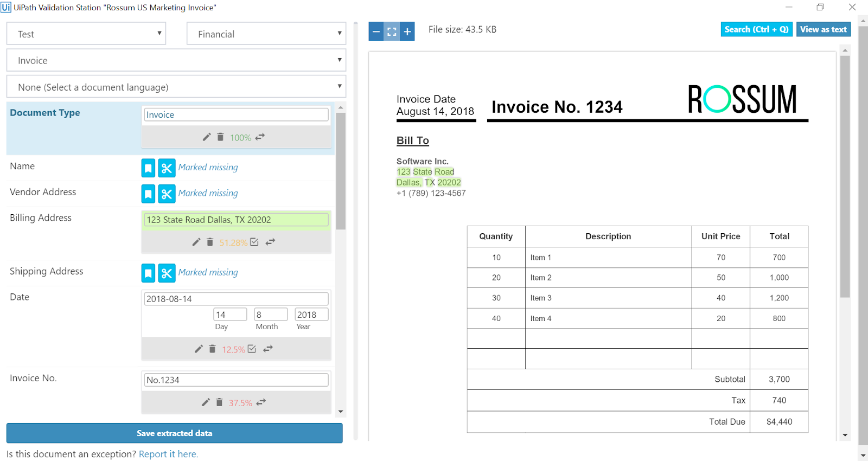Maximize the Validation Station window
The image size is (868, 461).
pyautogui.click(x=820, y=7)
